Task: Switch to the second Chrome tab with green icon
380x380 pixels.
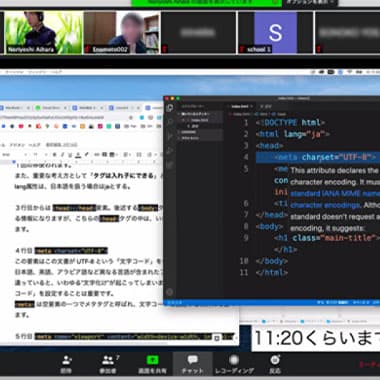Action: click(50, 108)
